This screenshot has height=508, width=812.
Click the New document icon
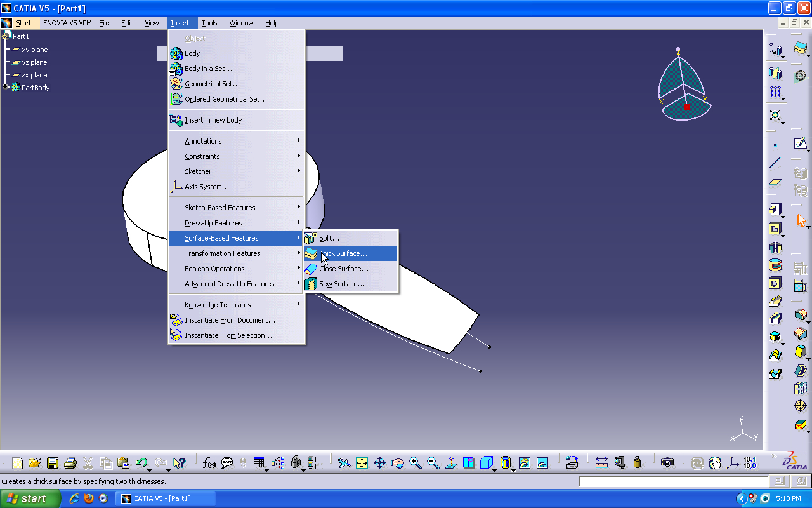17,463
